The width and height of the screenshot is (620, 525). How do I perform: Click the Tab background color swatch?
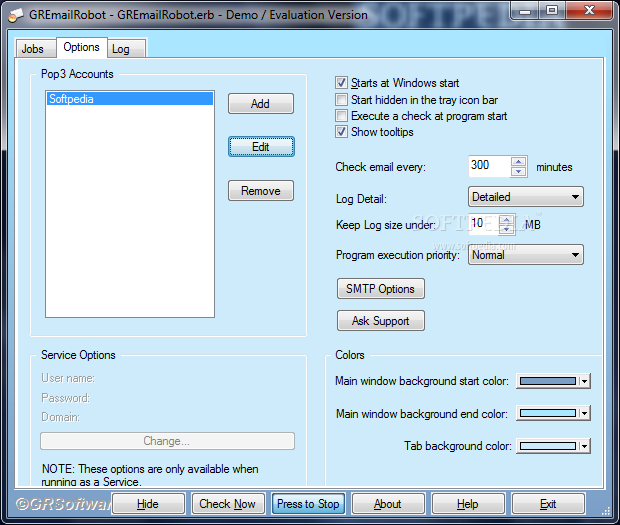[548, 446]
